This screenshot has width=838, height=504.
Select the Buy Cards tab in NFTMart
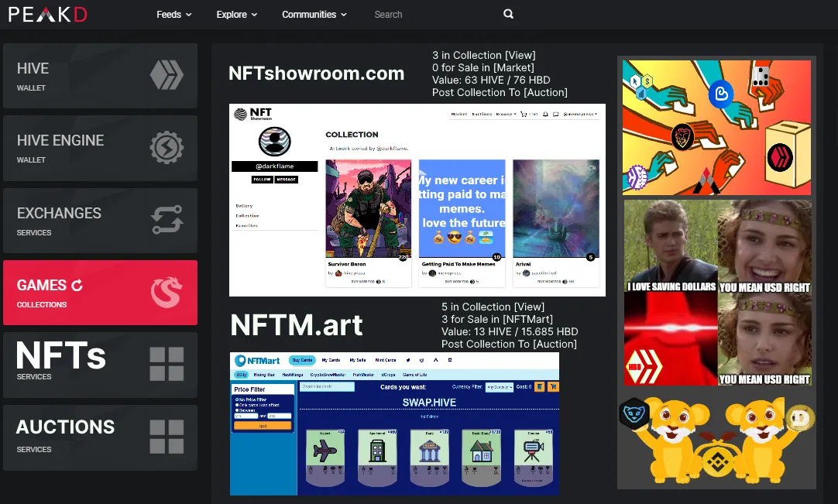pos(303,360)
